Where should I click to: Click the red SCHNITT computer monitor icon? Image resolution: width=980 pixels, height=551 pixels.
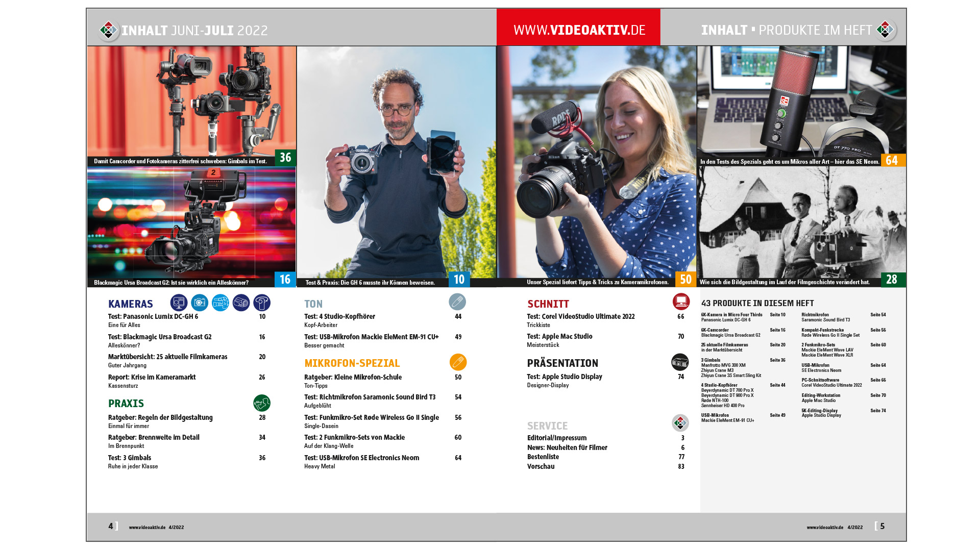coord(681,302)
